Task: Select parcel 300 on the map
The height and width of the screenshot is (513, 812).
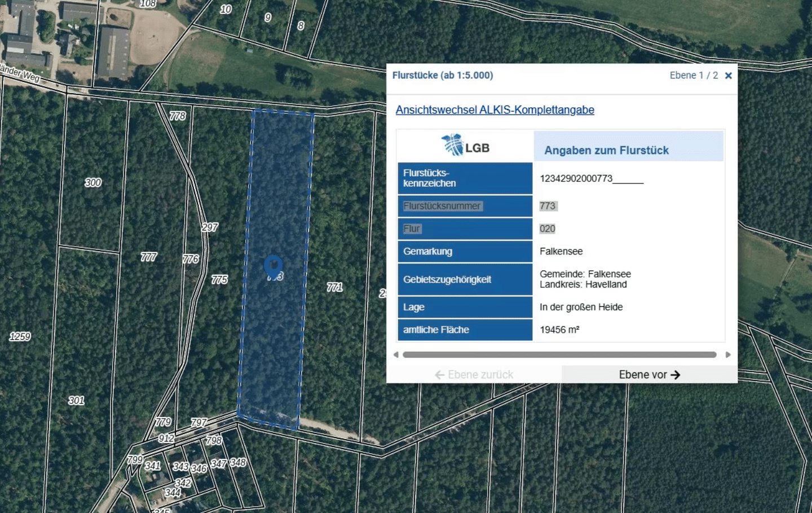Action: (93, 182)
